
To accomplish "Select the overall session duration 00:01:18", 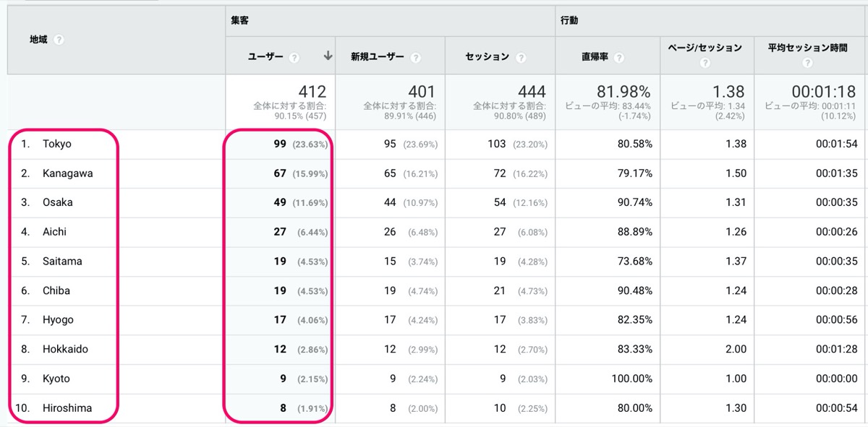I will 824,92.
